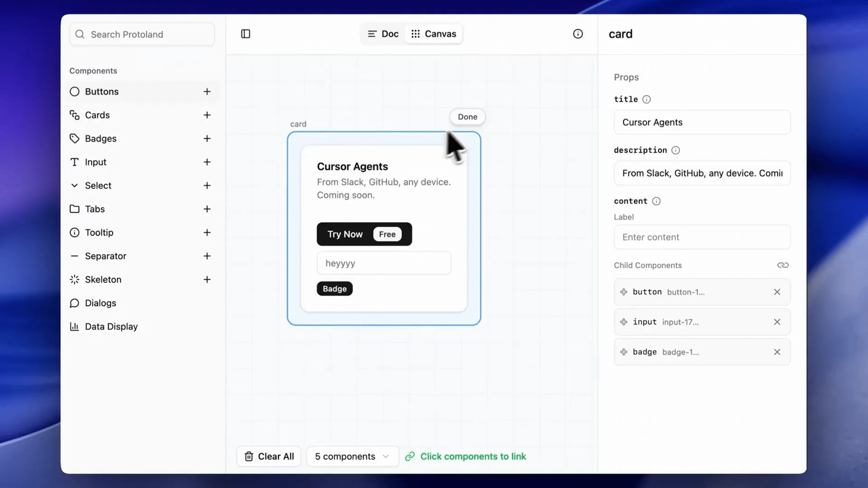The image size is (868, 488).
Task: Select the badge-1... child row
Action: [x=702, y=352]
